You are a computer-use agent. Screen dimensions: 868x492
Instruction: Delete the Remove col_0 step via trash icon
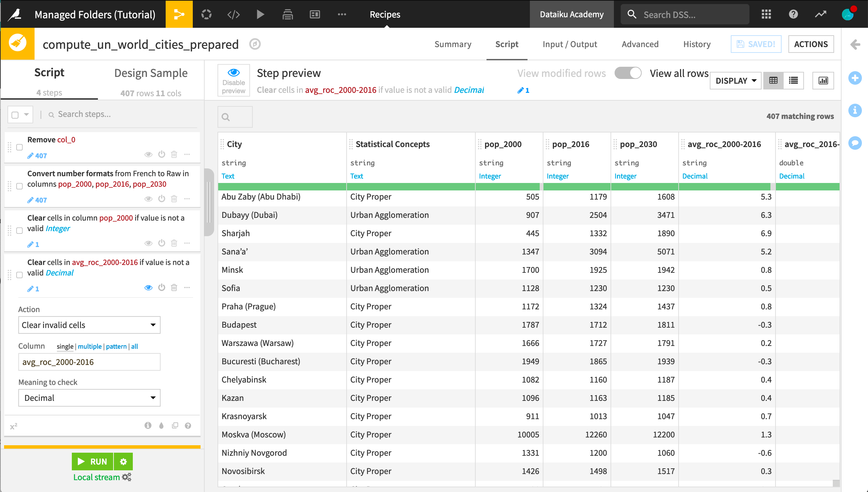(x=174, y=154)
